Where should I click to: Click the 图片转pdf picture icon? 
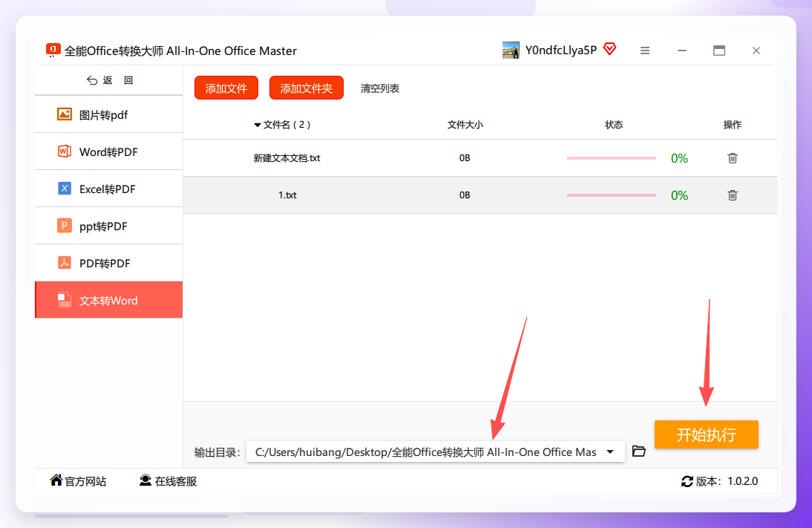point(65,114)
